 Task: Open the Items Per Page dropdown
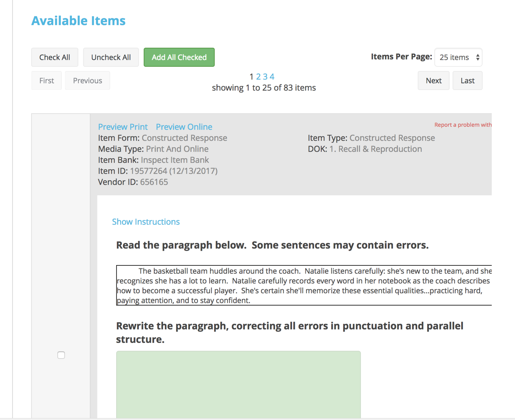(458, 57)
